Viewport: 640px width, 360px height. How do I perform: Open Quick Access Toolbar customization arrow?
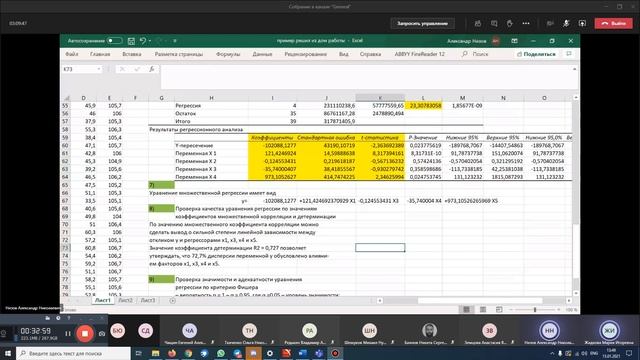click(x=175, y=41)
